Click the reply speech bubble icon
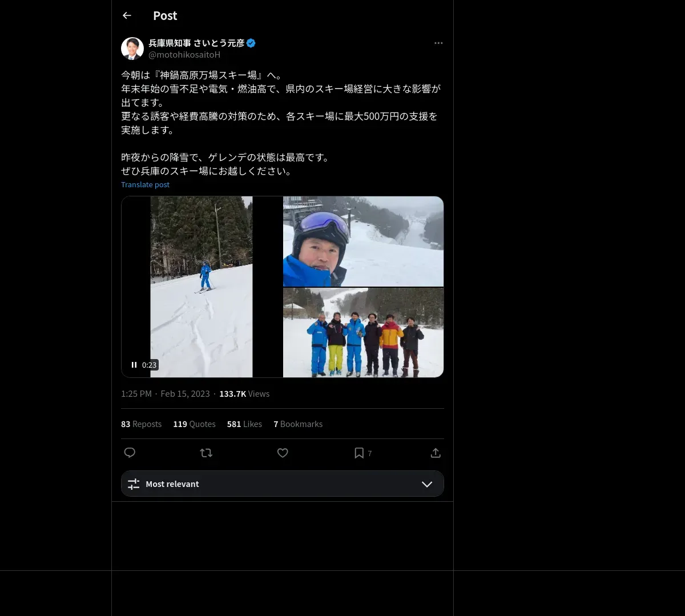 click(130, 453)
